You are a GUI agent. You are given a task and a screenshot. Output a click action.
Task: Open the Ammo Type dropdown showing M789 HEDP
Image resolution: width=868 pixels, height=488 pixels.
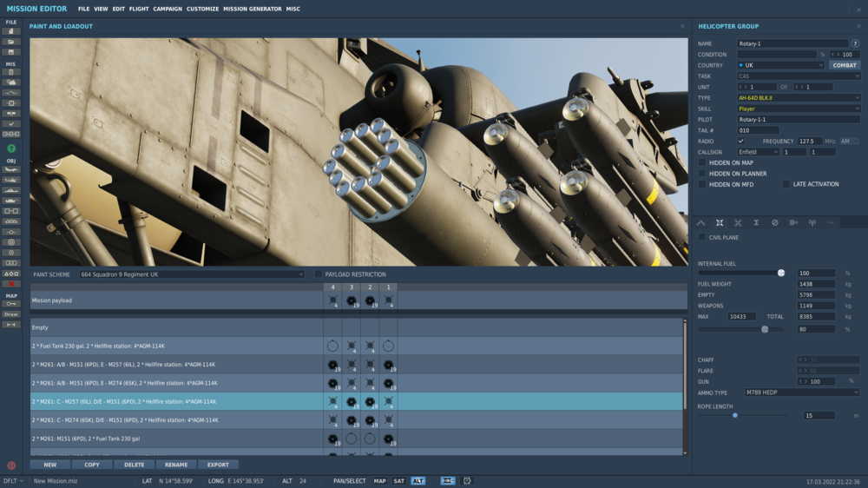point(802,392)
